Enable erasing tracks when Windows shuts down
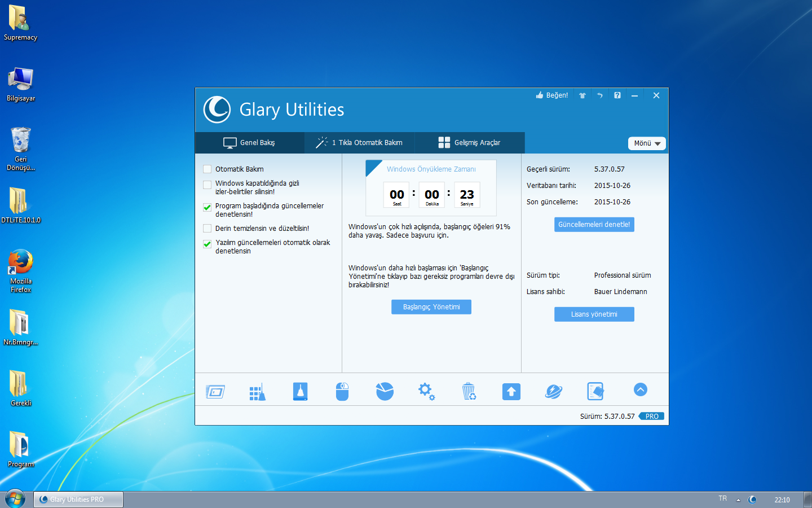Image resolution: width=812 pixels, height=508 pixels. click(208, 185)
